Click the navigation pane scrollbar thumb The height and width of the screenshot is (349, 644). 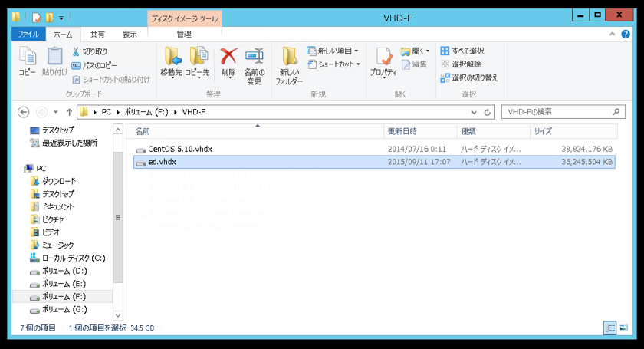click(118, 217)
